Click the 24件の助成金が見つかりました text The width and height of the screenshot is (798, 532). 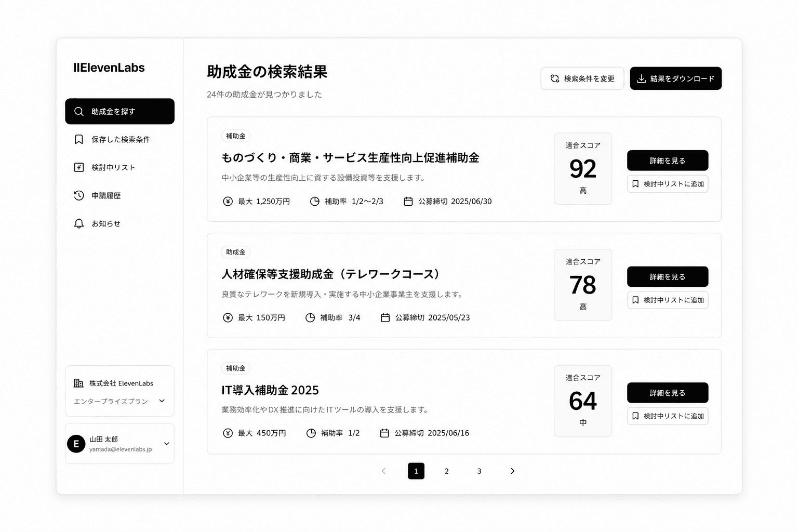tap(264, 95)
